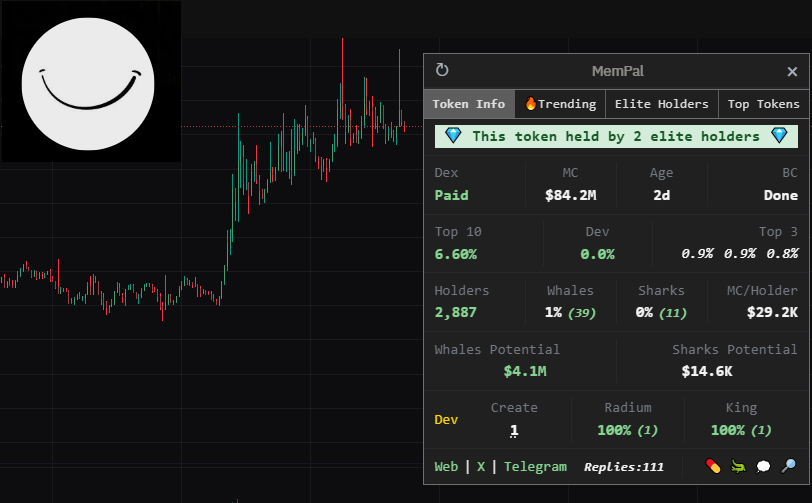Screen dimensions: 812x503
Task: Click the Sharks value 0% (11)
Action: pyautogui.click(x=661, y=313)
